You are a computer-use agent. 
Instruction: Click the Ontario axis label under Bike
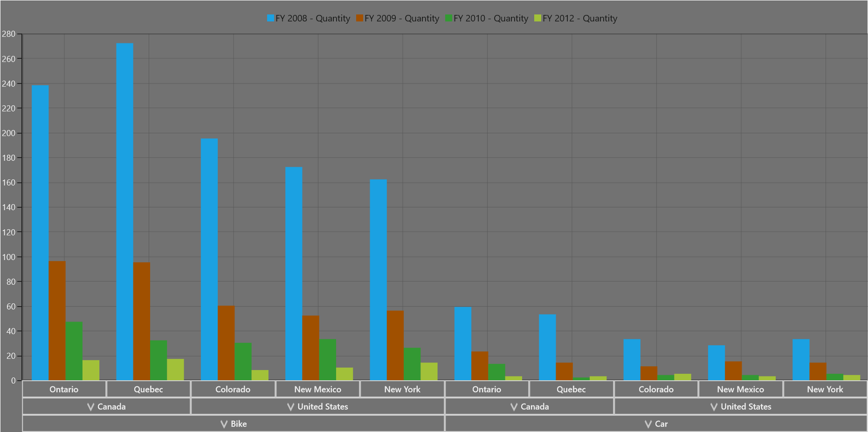click(x=64, y=389)
